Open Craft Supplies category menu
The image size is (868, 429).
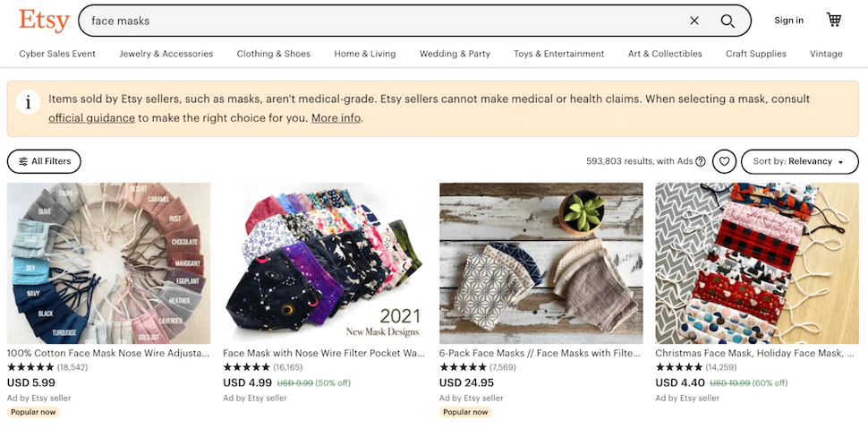[x=755, y=54]
